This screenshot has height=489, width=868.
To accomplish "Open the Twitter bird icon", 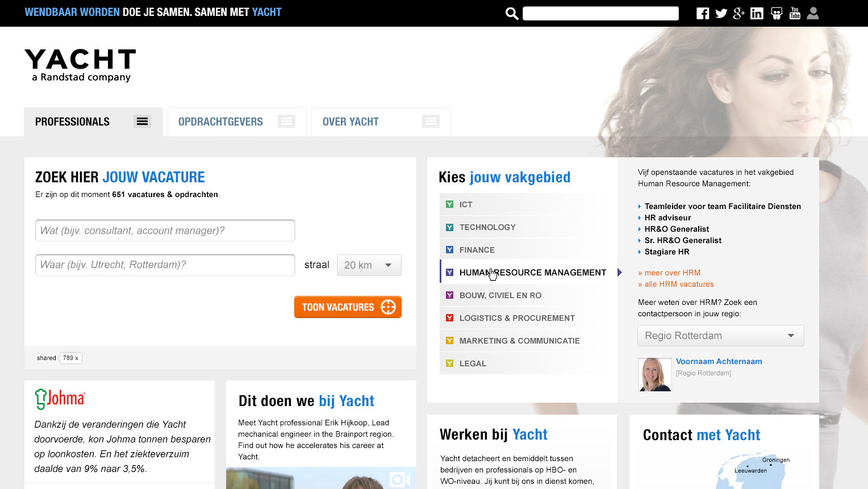I will click(x=721, y=14).
